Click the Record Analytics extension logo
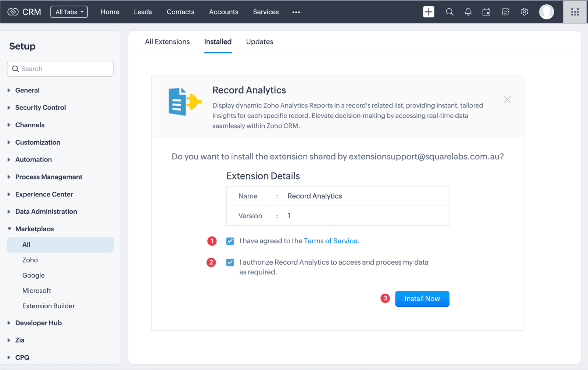The image size is (588, 370). [x=185, y=102]
